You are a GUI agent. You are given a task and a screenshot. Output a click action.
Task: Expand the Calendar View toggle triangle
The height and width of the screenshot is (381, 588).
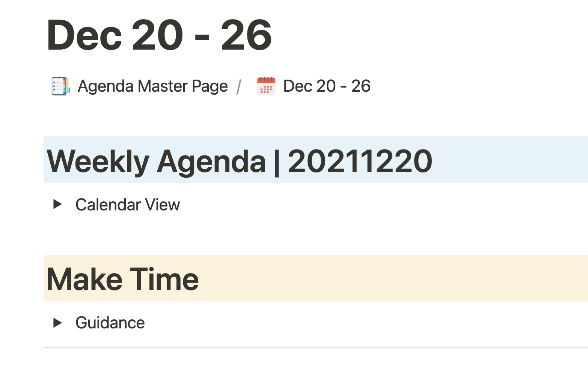(57, 204)
